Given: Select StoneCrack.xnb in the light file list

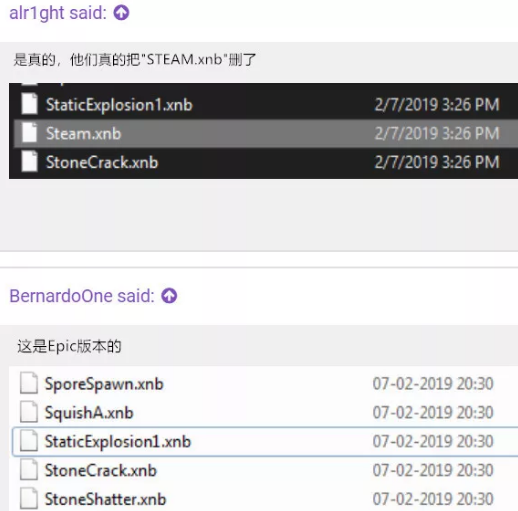Looking at the screenshot, I should (101, 470).
